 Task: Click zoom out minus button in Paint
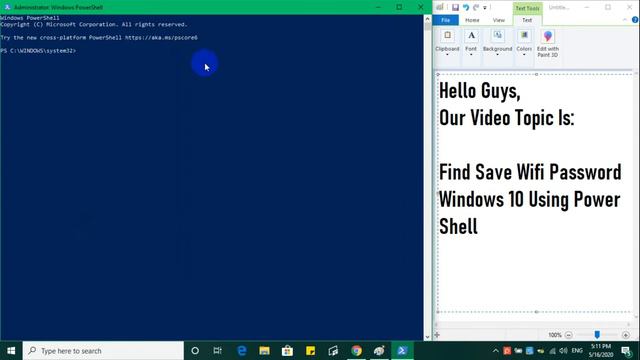point(569,335)
